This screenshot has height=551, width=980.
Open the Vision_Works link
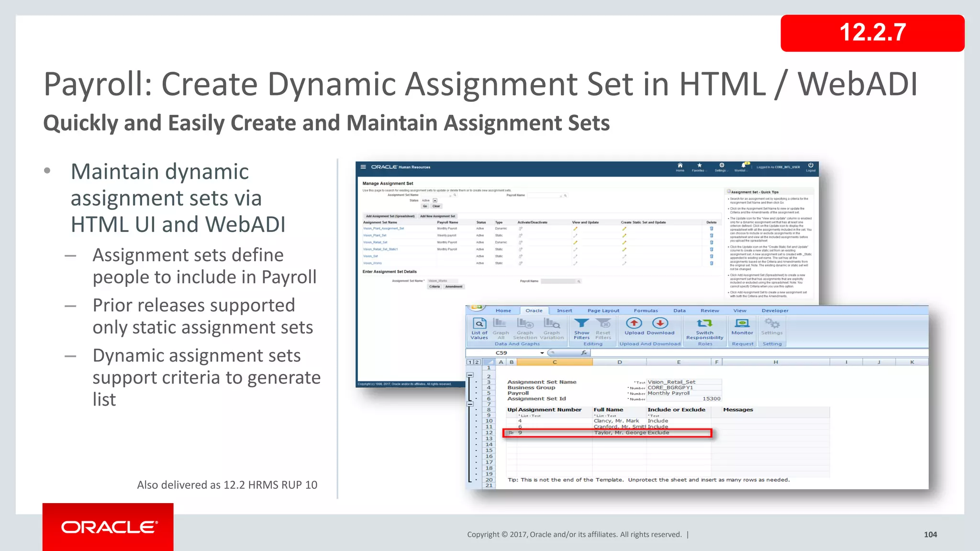(372, 263)
